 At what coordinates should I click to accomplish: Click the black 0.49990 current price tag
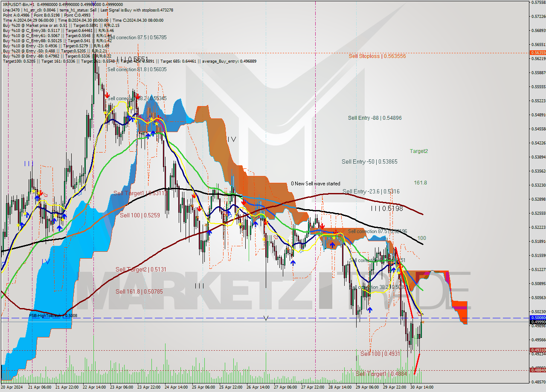(537, 322)
